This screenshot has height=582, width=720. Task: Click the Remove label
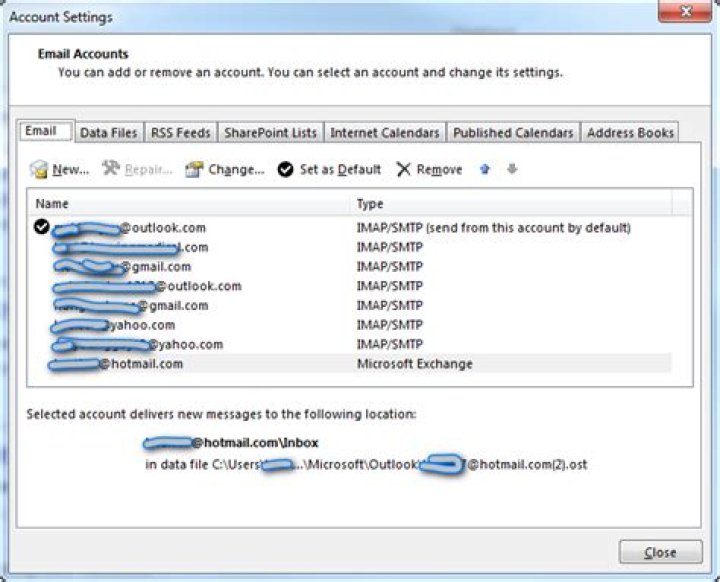pyautogui.click(x=439, y=170)
